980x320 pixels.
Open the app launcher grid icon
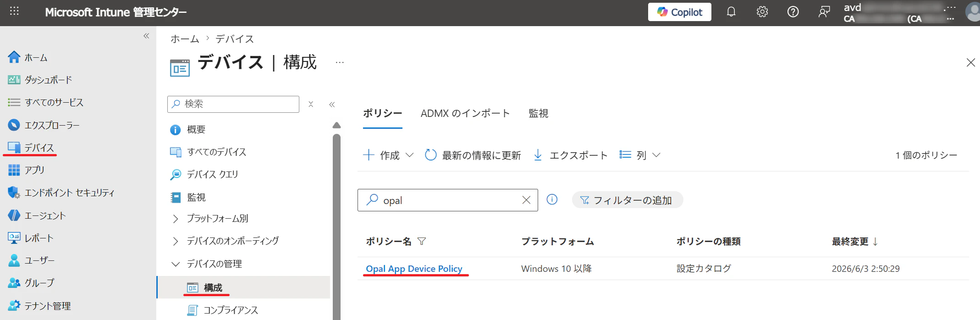pyautogui.click(x=14, y=11)
